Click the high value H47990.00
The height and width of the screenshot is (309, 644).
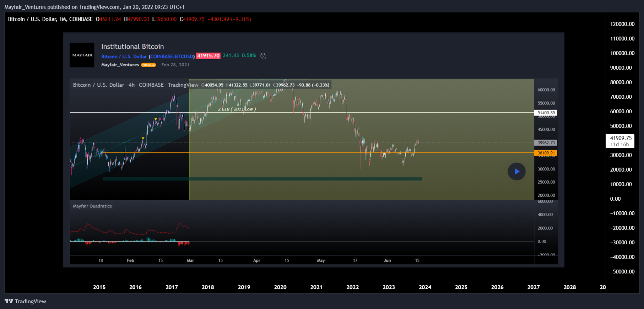[136, 19]
